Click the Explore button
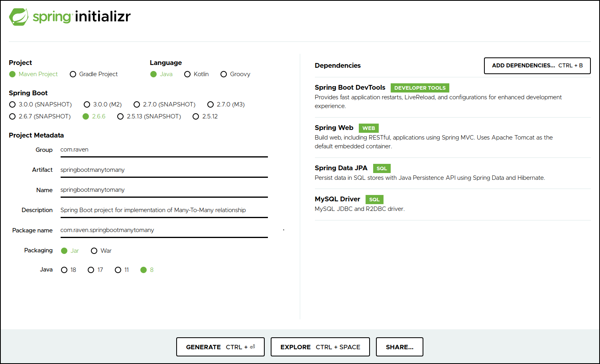600x364 pixels. coord(320,347)
